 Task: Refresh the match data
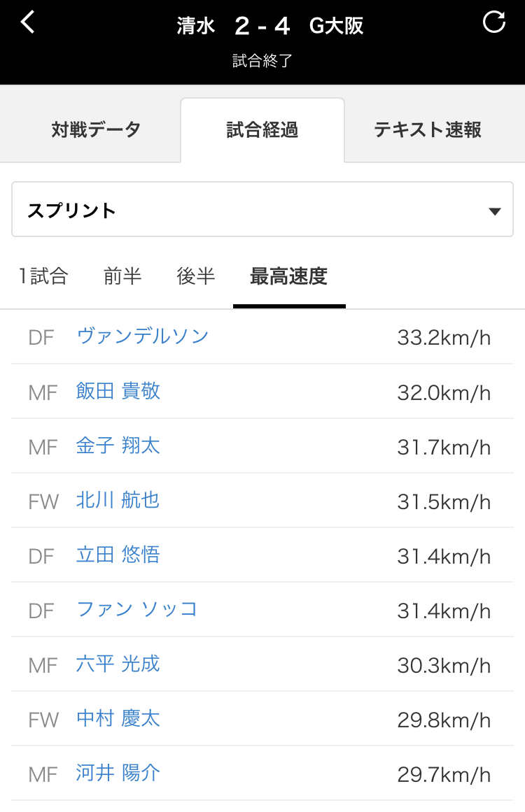[494, 22]
